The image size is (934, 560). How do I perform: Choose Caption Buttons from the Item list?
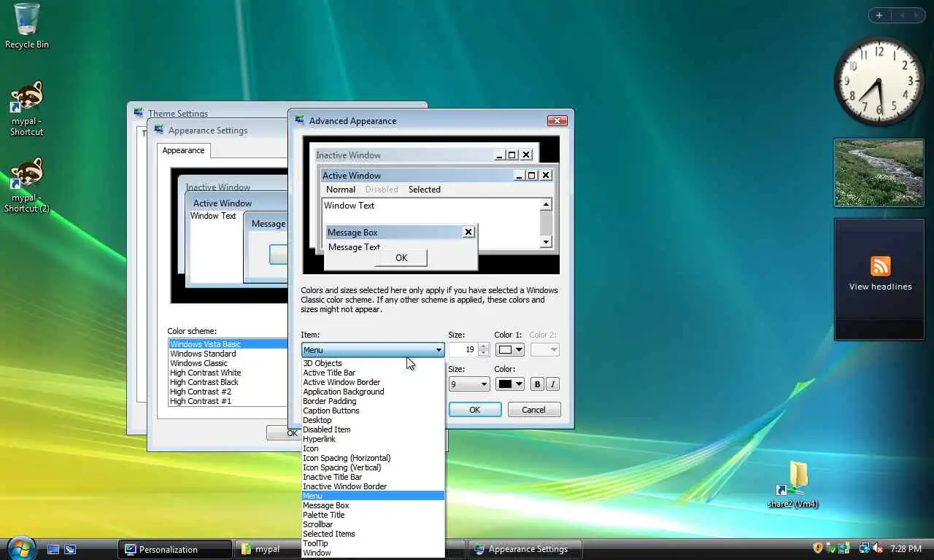(373, 411)
